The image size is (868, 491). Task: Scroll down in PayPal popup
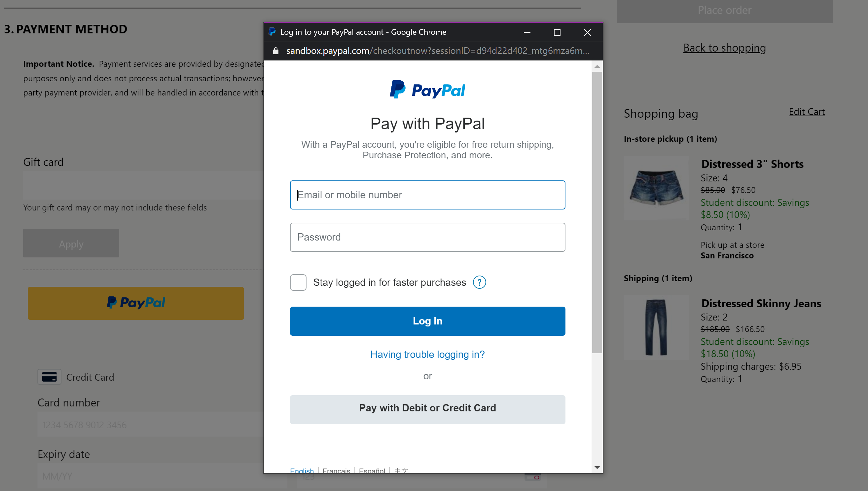coord(597,468)
